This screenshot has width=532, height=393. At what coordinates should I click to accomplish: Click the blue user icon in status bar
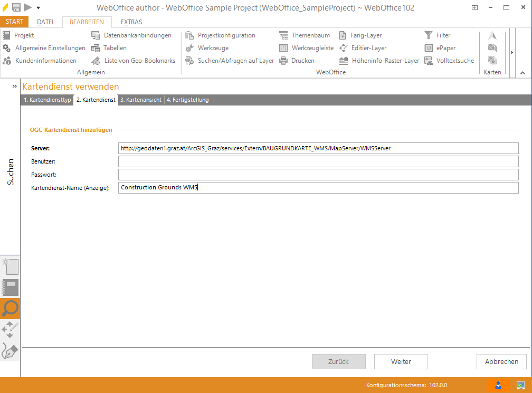498,386
